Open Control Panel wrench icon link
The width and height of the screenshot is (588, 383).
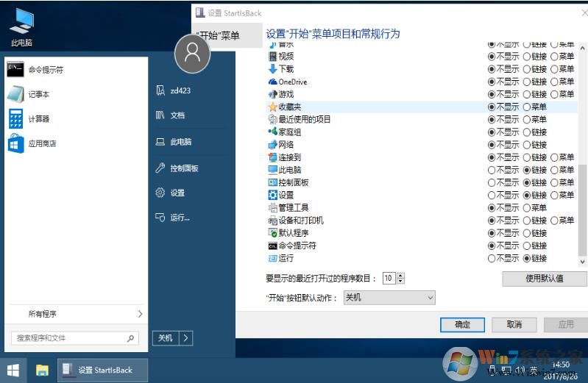[x=160, y=168]
